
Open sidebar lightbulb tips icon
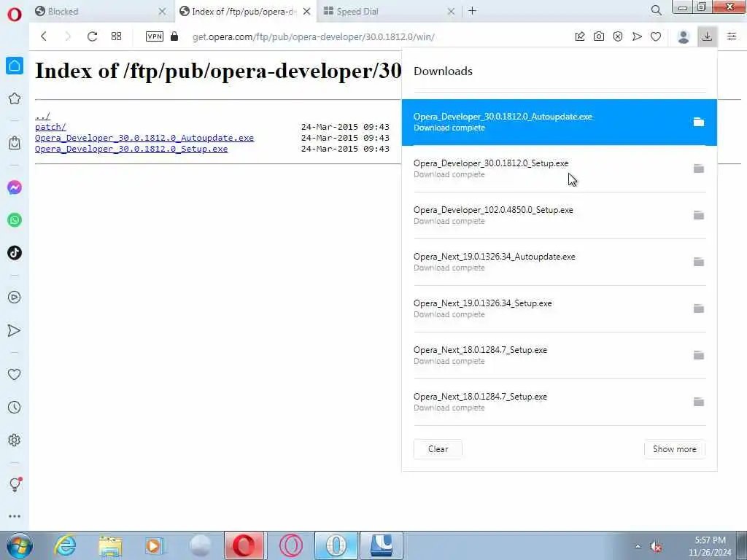click(15, 484)
